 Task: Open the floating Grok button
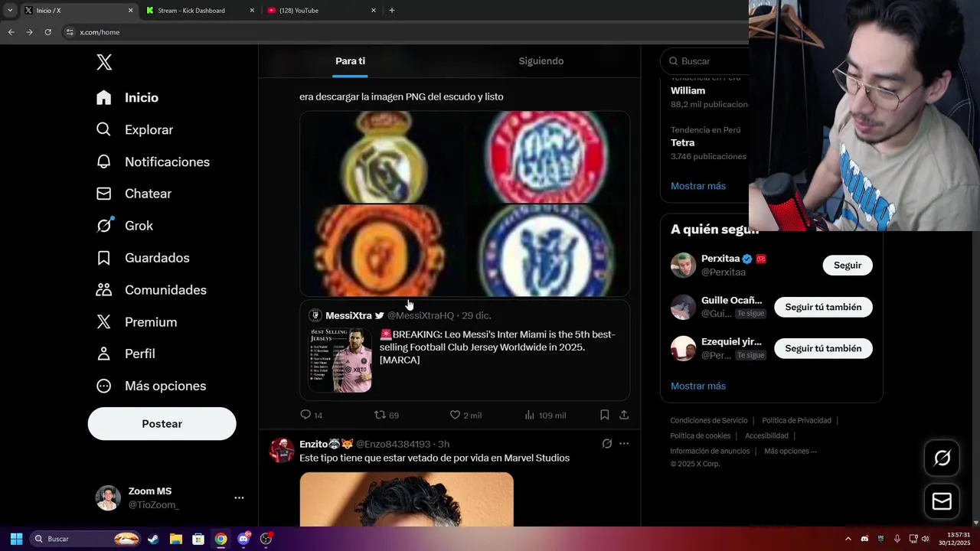[942, 458]
